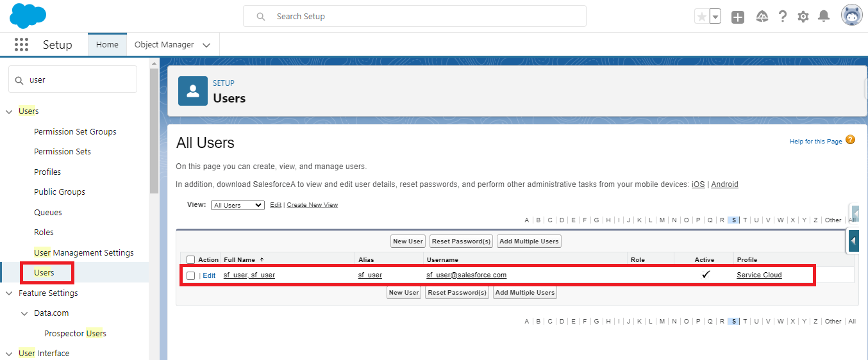Open the Android download link
Screen dimensions: 868x360
[724, 184]
